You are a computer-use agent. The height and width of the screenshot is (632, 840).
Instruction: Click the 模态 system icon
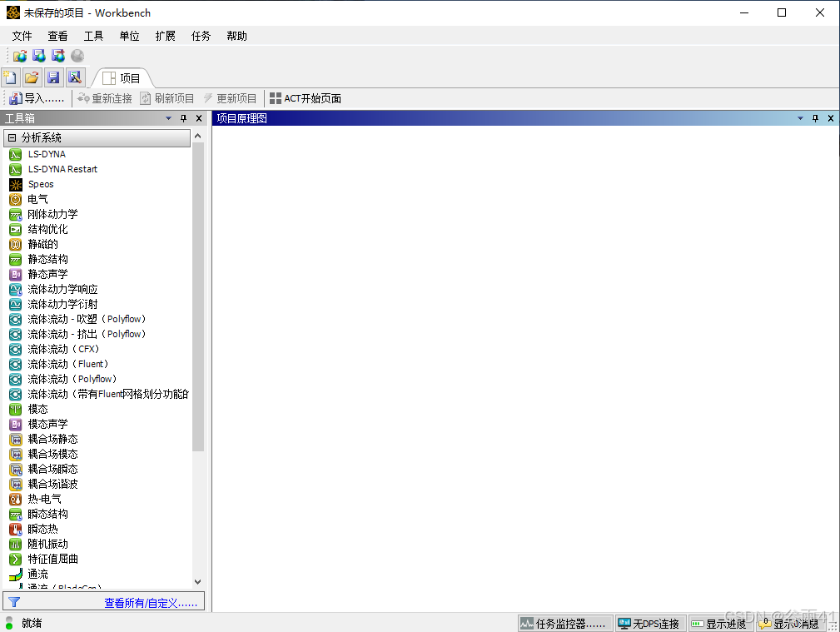(16, 410)
